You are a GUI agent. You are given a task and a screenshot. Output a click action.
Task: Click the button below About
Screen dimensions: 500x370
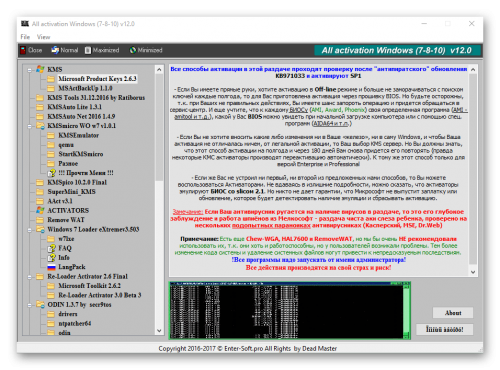[x=444, y=329]
